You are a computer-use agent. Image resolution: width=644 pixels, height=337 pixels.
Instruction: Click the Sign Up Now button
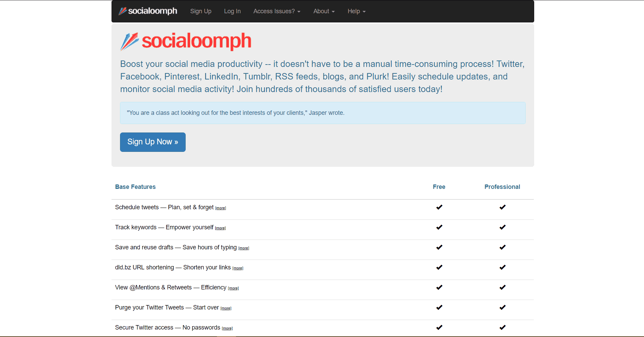click(153, 142)
